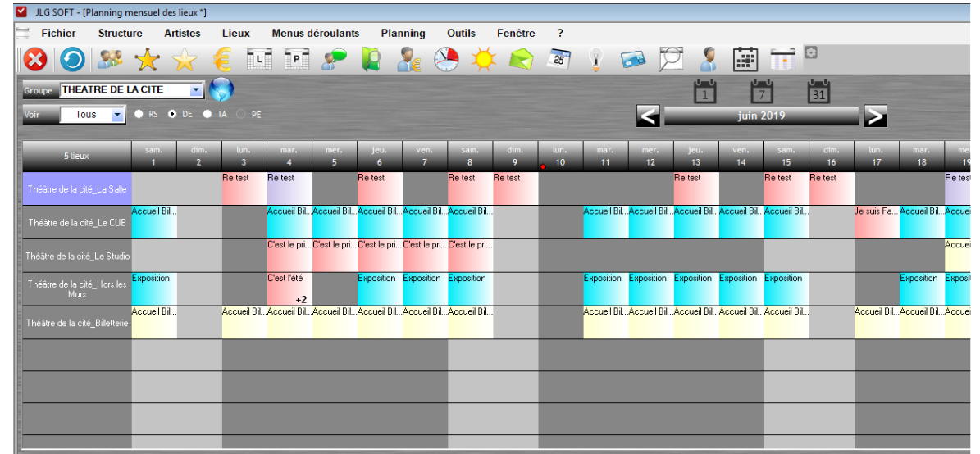Select the RS radio button
Screen dimensions: 980x454
(139, 115)
